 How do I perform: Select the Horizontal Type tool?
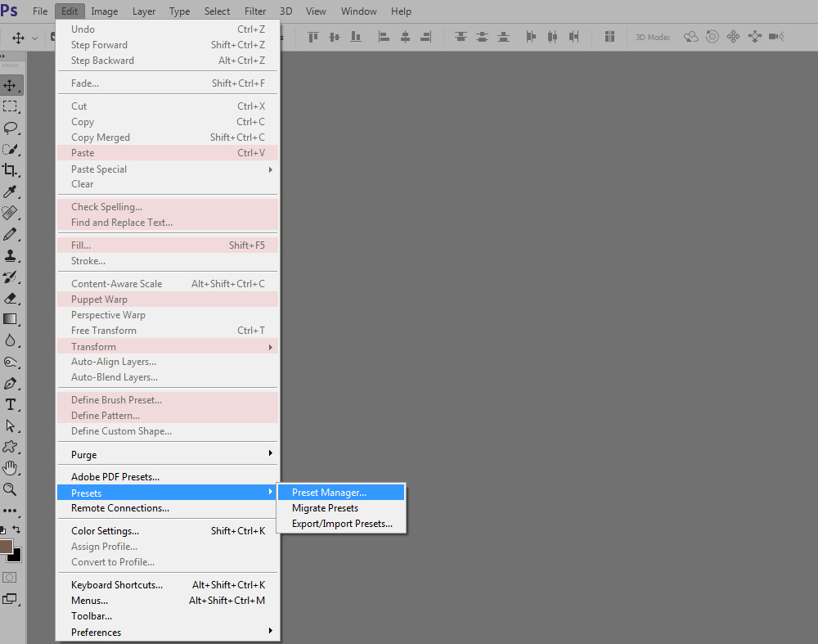tap(11, 404)
